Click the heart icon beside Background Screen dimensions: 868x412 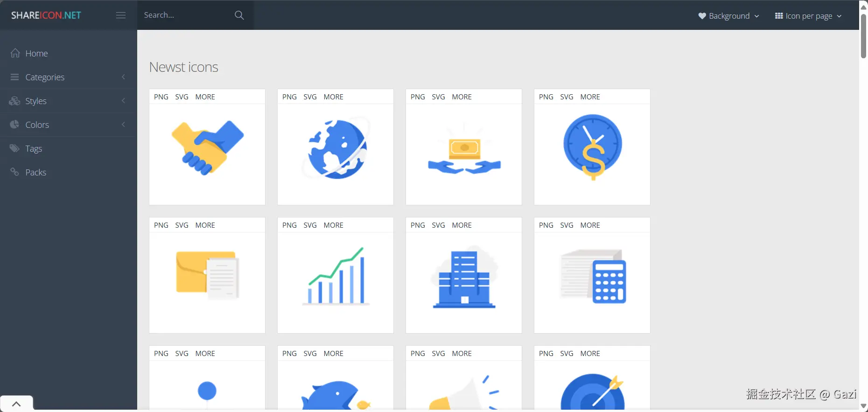pos(702,16)
